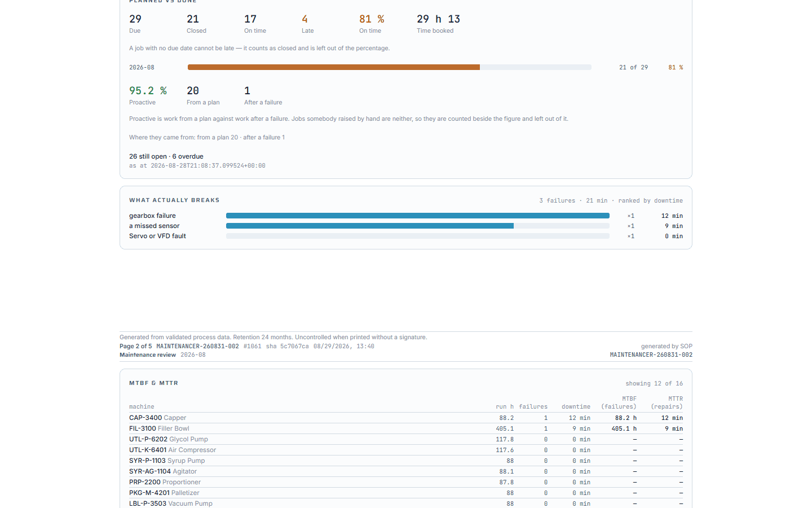Select the on-time progress bar for 2026-08

coord(390,67)
